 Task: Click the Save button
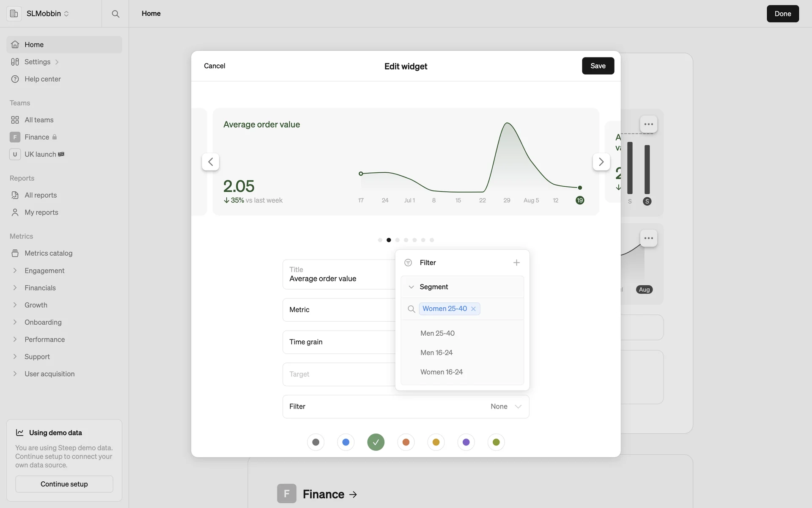click(598, 66)
